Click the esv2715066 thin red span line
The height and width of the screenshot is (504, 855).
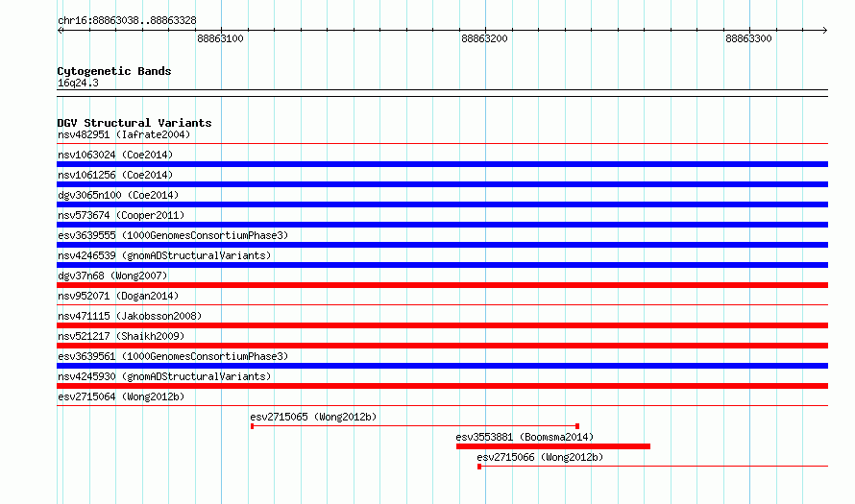pos(652,467)
